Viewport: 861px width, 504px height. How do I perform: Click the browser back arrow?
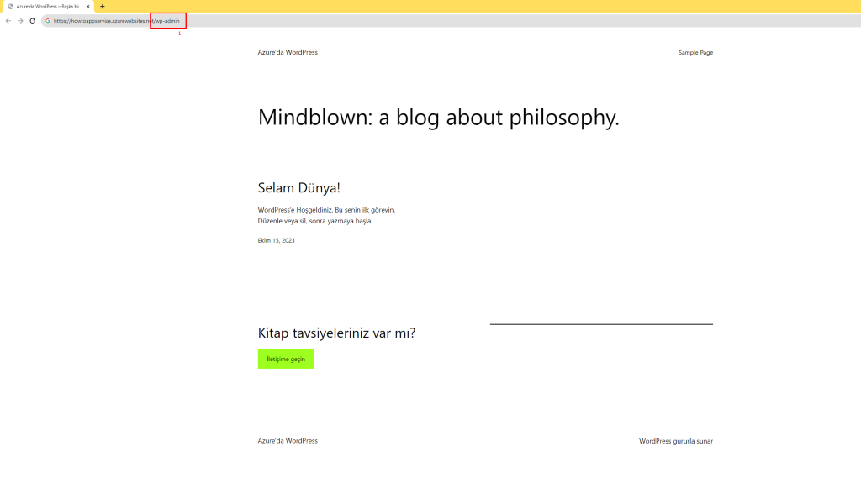tap(8, 20)
